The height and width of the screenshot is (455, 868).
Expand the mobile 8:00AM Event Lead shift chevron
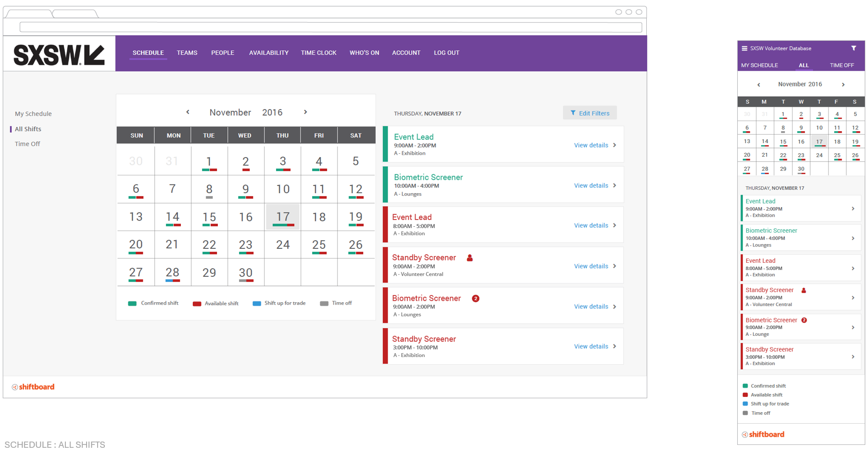[853, 269]
